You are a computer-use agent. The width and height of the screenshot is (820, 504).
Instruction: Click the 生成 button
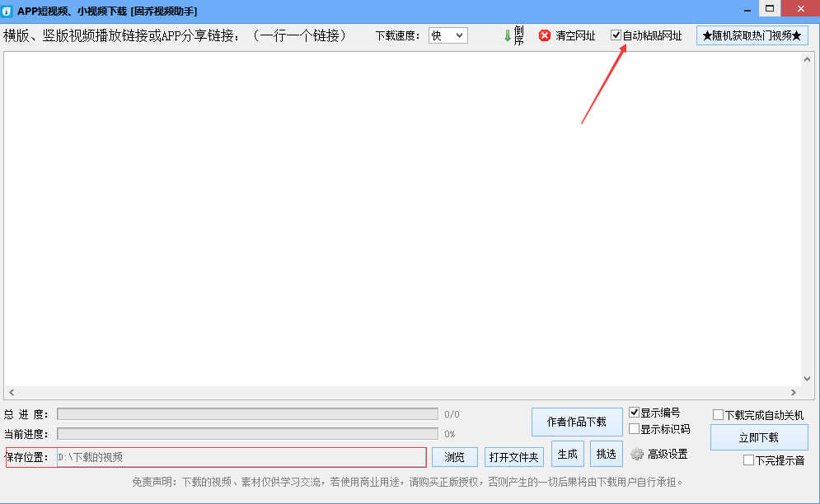[568, 454]
